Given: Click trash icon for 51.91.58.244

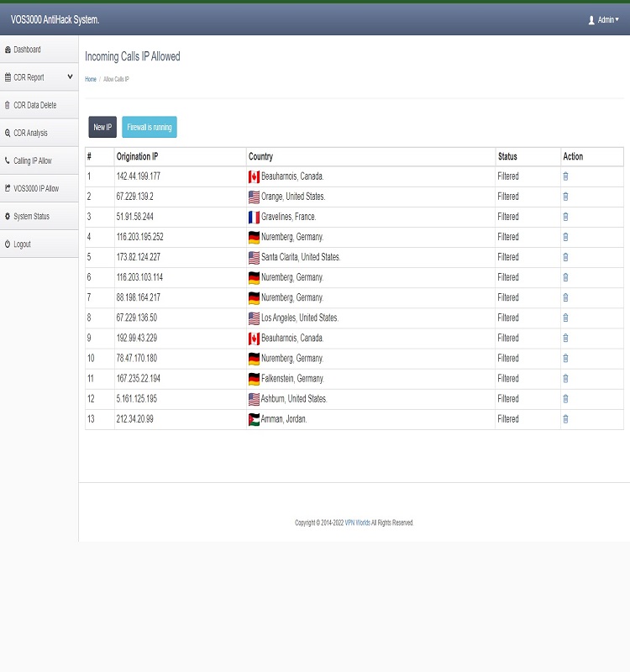Looking at the screenshot, I should point(565,217).
